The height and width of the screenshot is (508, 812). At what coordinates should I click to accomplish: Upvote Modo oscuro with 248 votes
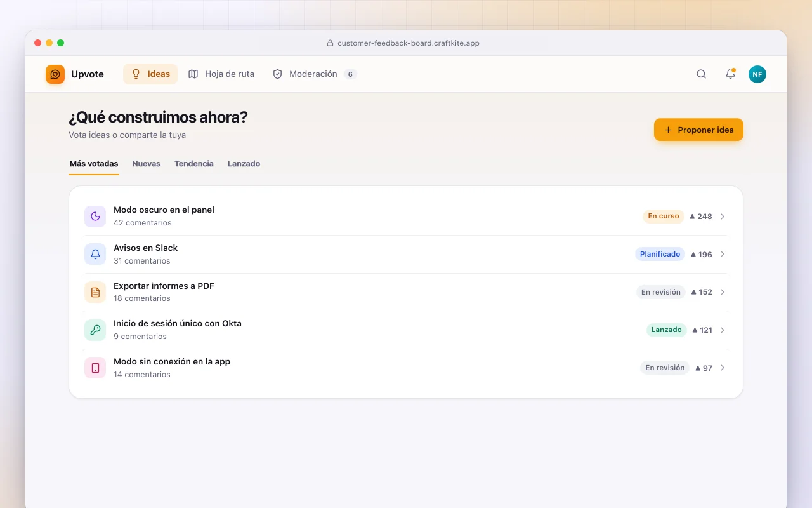701,217
